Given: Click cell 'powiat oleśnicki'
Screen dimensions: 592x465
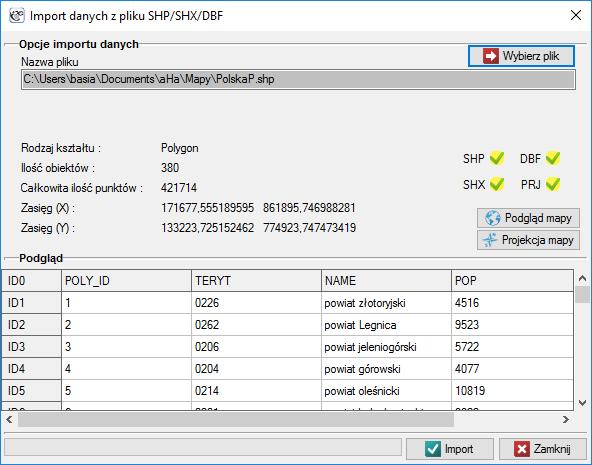Looking at the screenshot, I should 386,391.
